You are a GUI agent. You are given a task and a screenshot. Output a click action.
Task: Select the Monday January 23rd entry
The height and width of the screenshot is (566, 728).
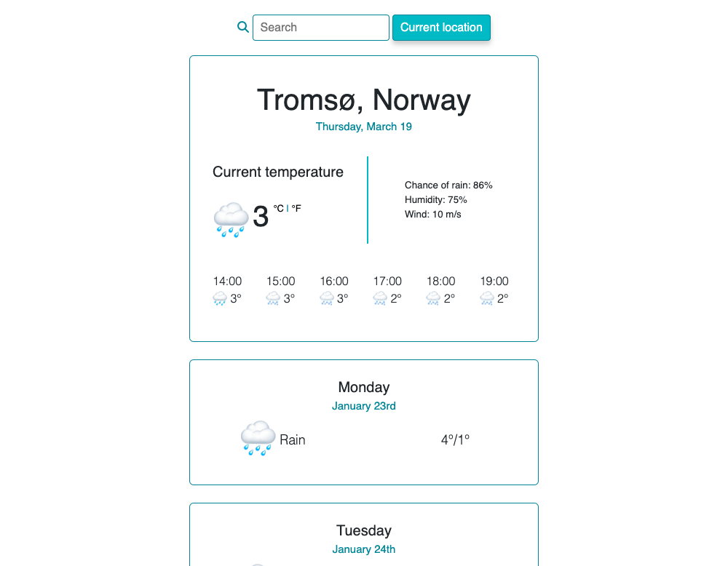364,406
